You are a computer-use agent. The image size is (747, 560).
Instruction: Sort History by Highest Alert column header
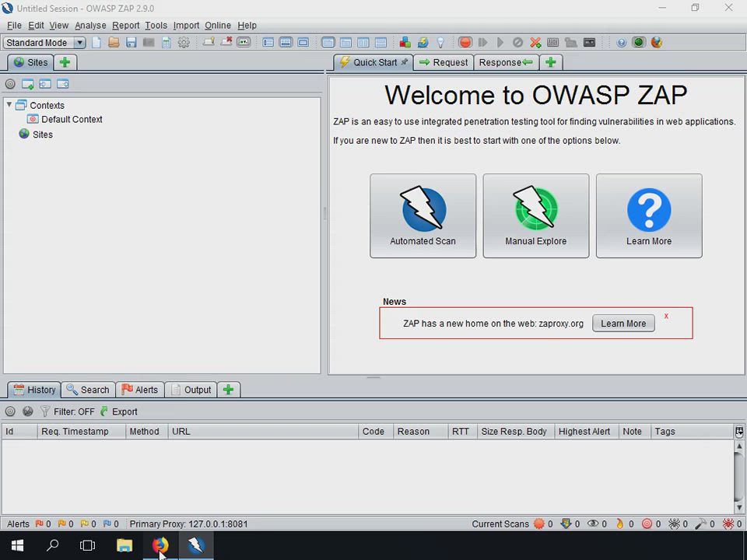click(x=587, y=432)
